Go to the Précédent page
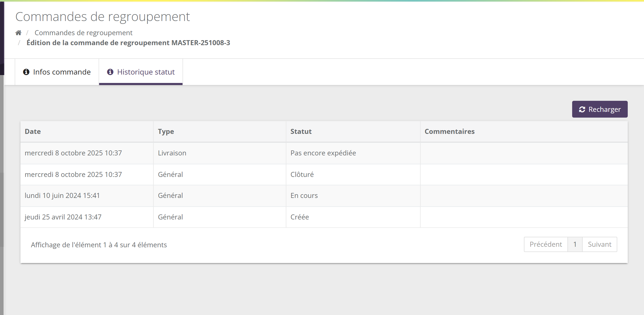This screenshot has width=644, height=315. point(546,244)
